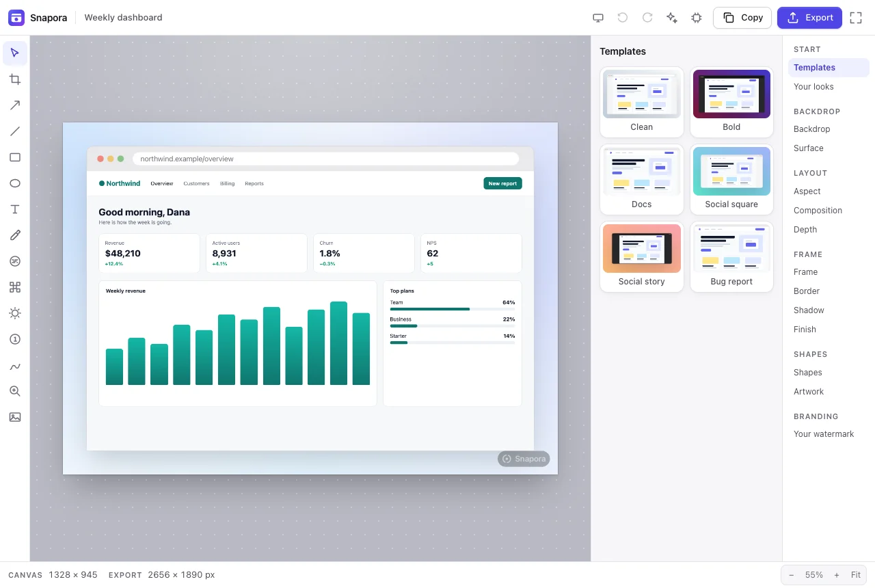875x588 pixels.
Task: Select the Ellipse shape tool
Action: coord(15,183)
